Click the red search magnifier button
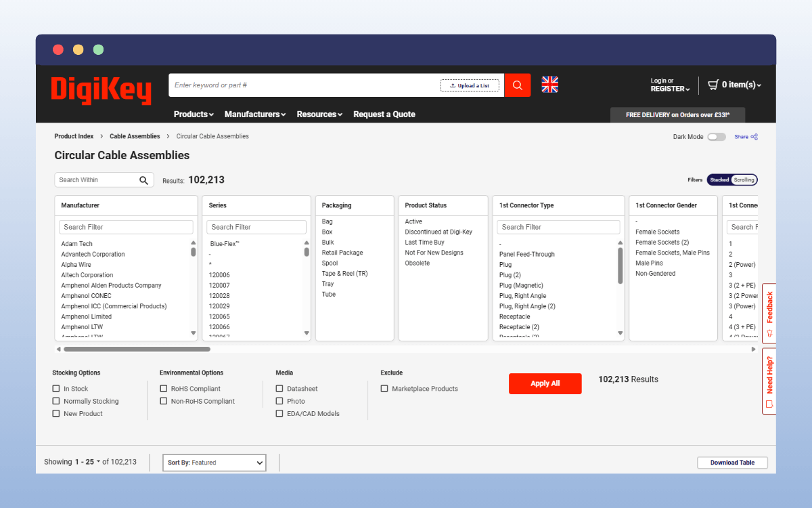This screenshot has width=812, height=508. (x=518, y=85)
